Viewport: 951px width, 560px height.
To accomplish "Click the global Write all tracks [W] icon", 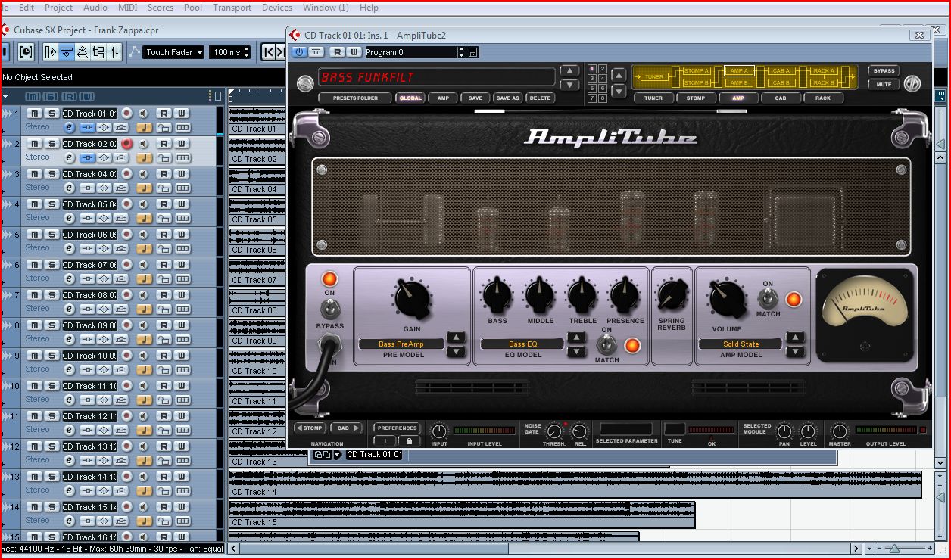I will tap(87, 96).
